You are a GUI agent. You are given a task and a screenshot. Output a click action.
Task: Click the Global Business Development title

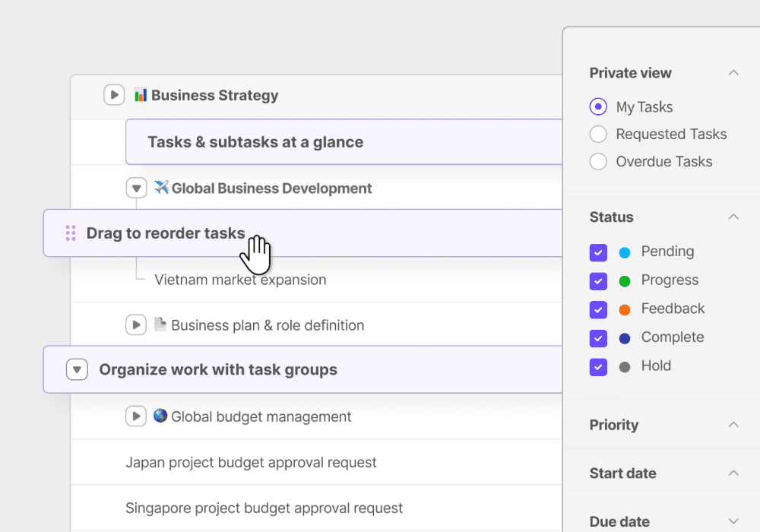point(271,188)
